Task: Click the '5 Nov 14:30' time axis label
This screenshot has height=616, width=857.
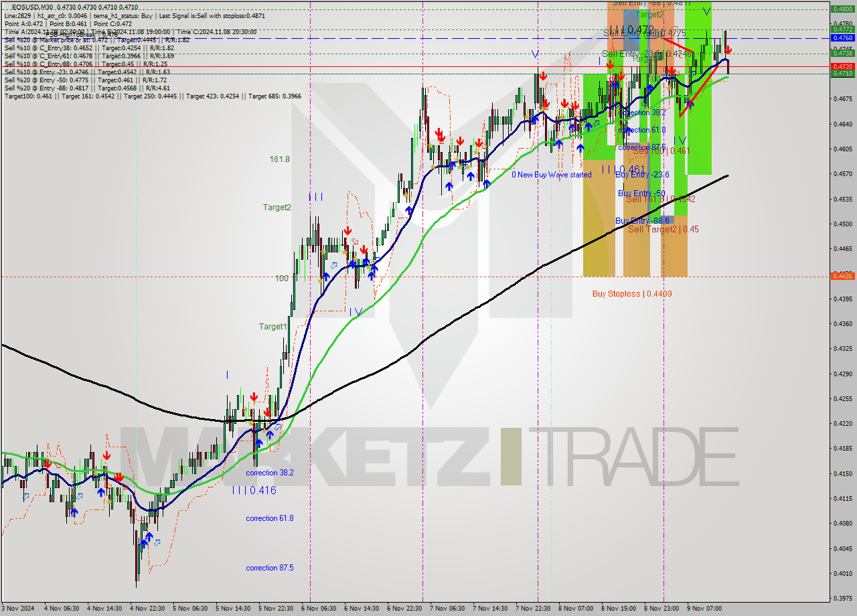Action: (x=233, y=609)
